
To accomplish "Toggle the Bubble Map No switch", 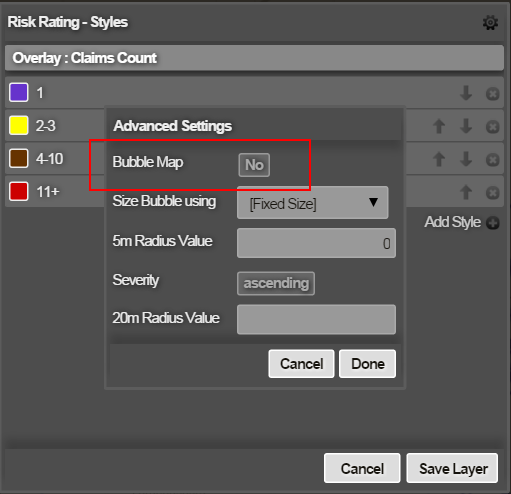I will point(254,165).
